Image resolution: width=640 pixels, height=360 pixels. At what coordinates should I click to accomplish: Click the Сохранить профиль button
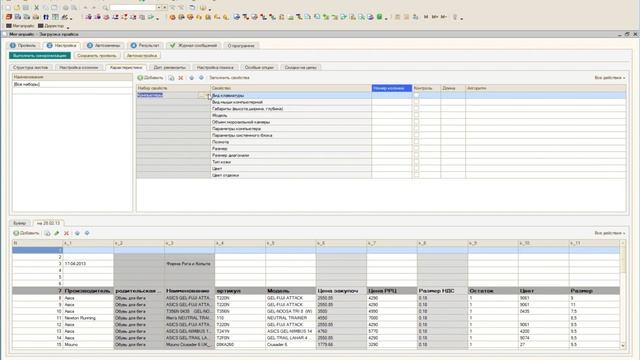(97, 56)
